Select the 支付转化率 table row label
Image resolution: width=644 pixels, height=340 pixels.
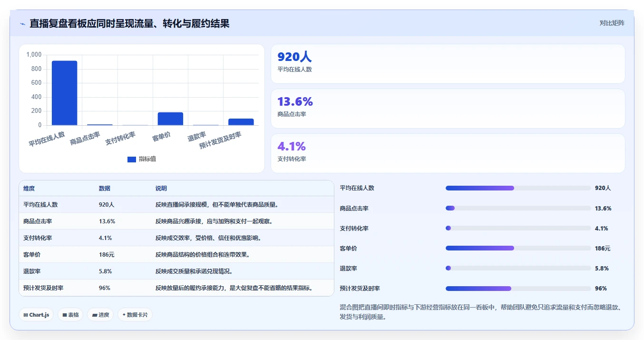(38, 238)
